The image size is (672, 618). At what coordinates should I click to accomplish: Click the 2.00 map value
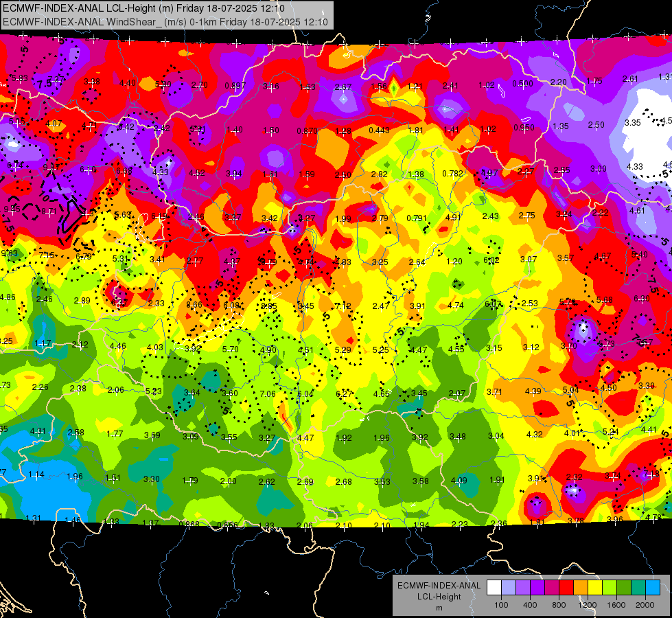pos(228,481)
